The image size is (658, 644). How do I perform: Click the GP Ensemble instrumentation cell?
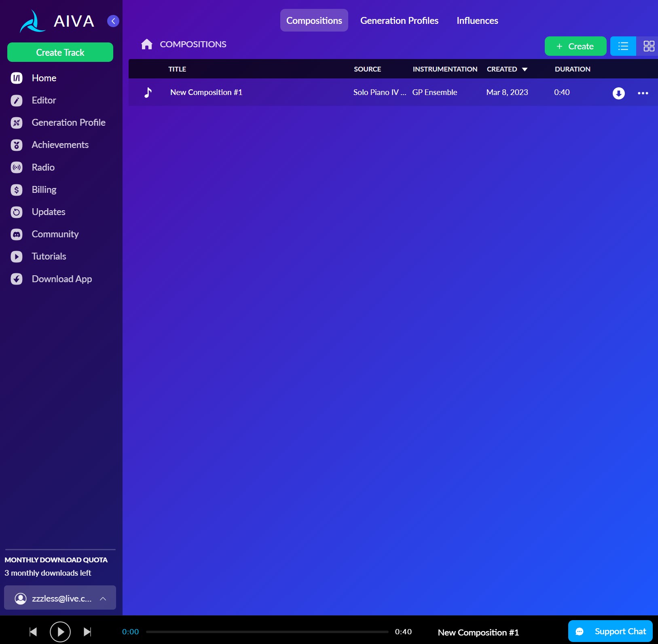435,92
